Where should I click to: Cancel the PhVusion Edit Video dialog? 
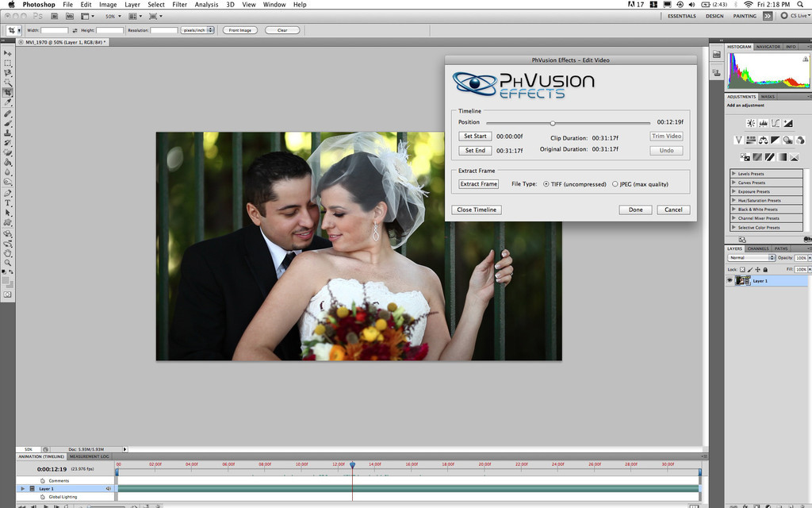[673, 210]
